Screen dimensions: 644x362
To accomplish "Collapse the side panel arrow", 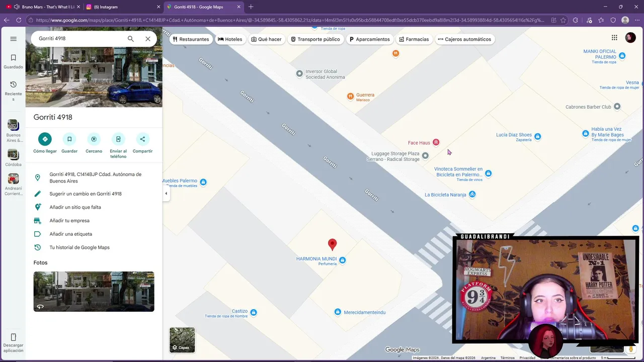I will tap(166, 194).
